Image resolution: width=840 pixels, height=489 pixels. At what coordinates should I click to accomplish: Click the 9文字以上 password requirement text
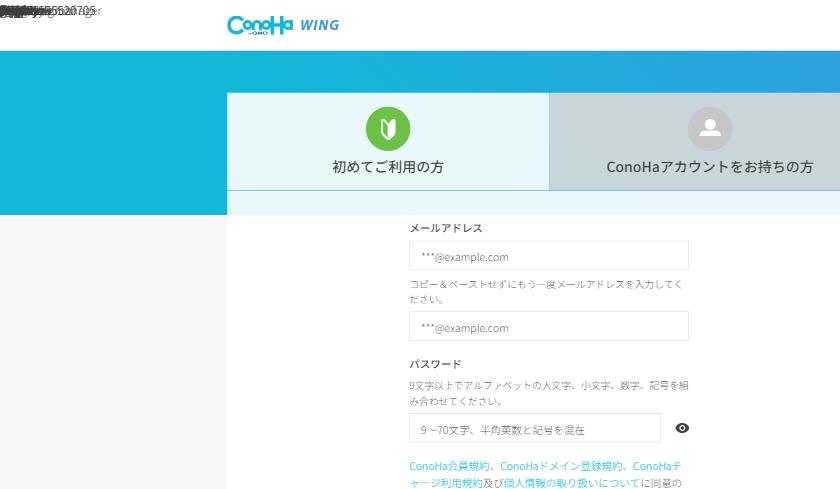[x=549, y=393]
